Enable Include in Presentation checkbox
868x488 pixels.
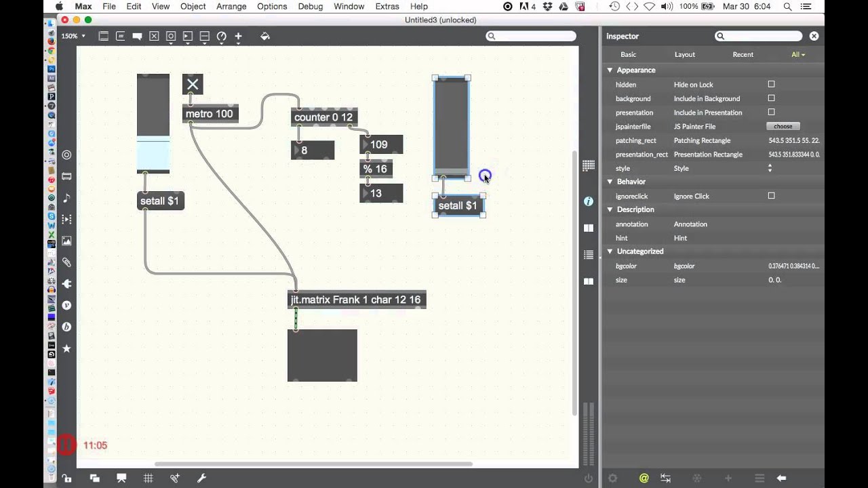coord(771,112)
